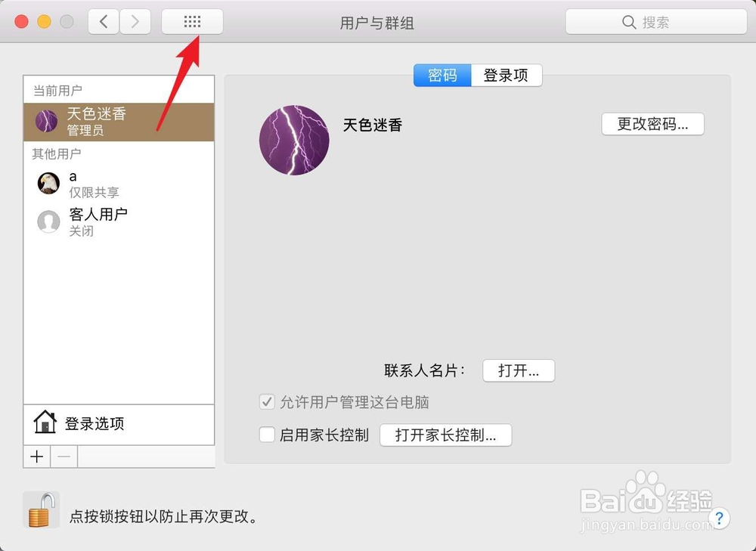Image resolution: width=756 pixels, height=551 pixels.
Task: Click the 天色迷香 user avatar picture
Action: point(47,122)
